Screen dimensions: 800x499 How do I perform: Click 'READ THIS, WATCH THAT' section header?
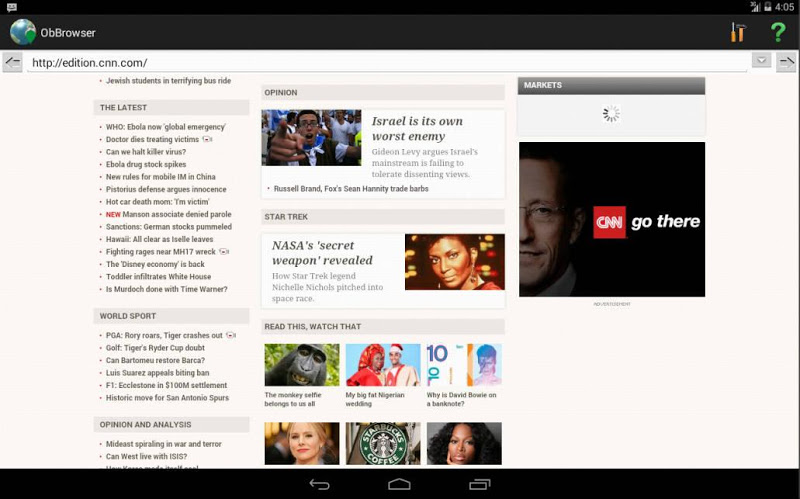[383, 327]
